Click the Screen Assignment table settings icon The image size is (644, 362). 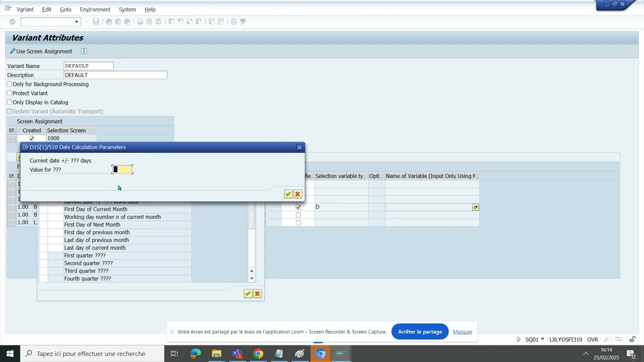pyautogui.click(x=12, y=130)
